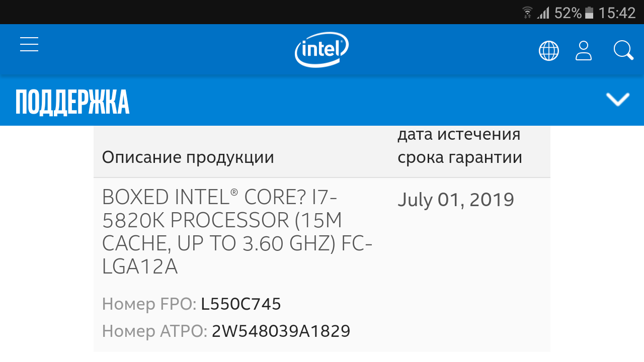
Task: Click the Номер FPO label
Action: pos(149,304)
